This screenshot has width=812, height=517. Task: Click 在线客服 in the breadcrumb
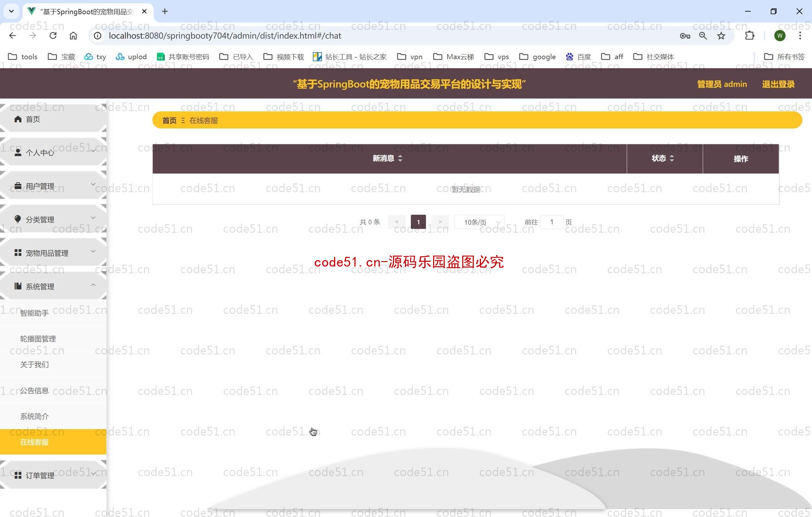pyautogui.click(x=204, y=120)
